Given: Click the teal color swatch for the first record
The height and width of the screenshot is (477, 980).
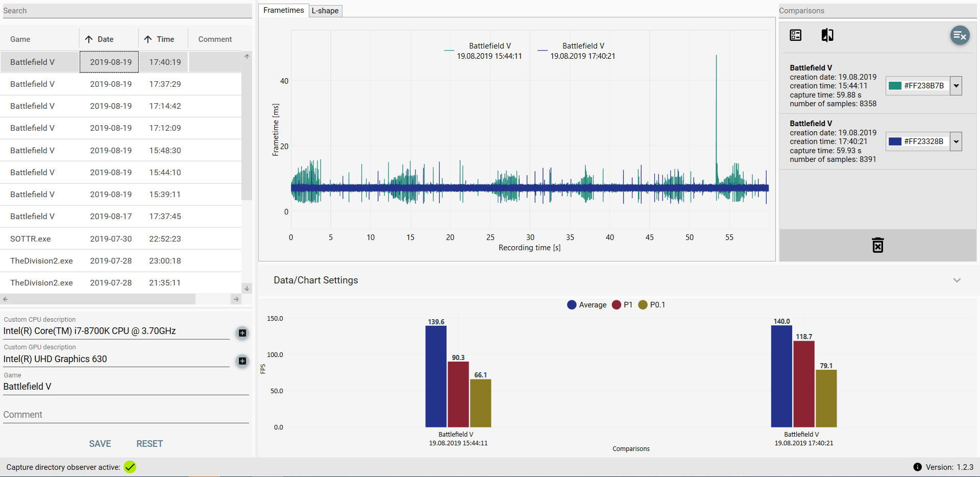Looking at the screenshot, I should [x=895, y=86].
